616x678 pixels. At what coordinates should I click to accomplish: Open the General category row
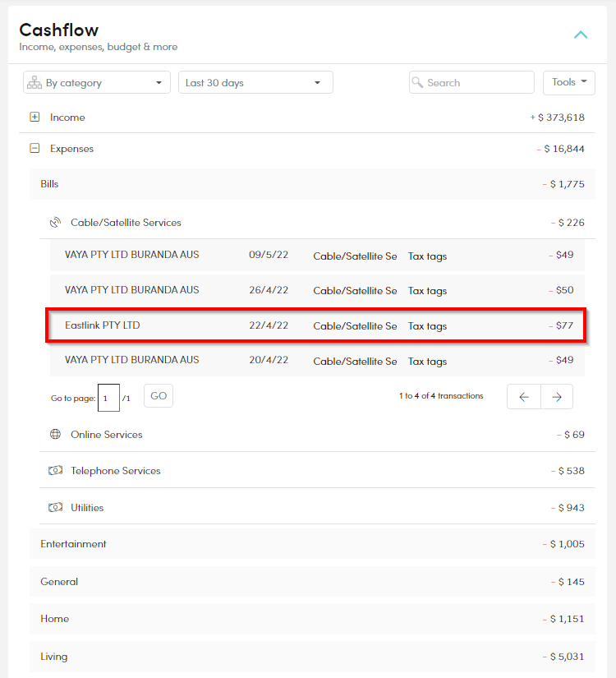312,582
